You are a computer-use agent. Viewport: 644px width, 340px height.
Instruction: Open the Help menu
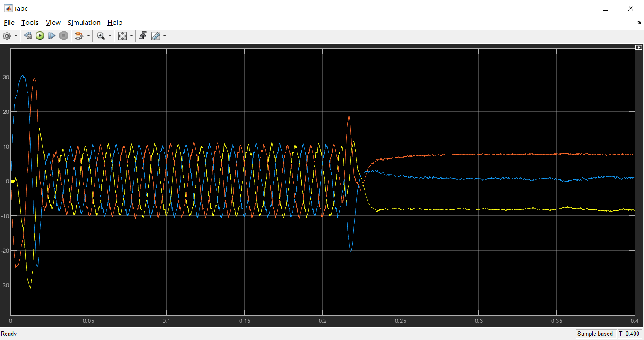pos(115,22)
